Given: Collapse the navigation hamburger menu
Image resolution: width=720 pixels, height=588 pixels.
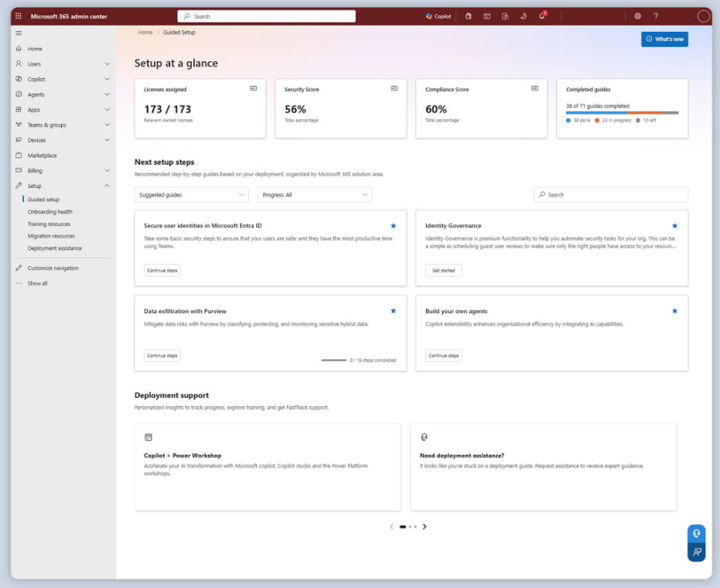Looking at the screenshot, I should click(19, 33).
